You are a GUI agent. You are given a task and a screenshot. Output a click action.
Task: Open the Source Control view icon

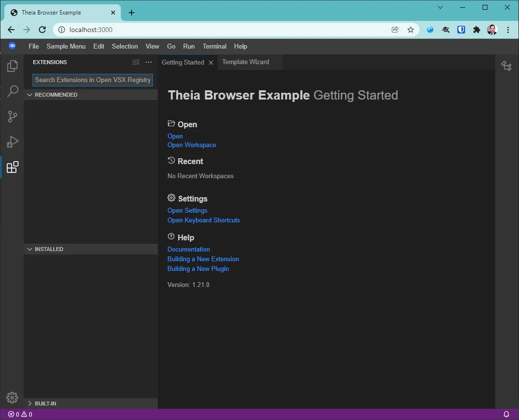tap(13, 117)
